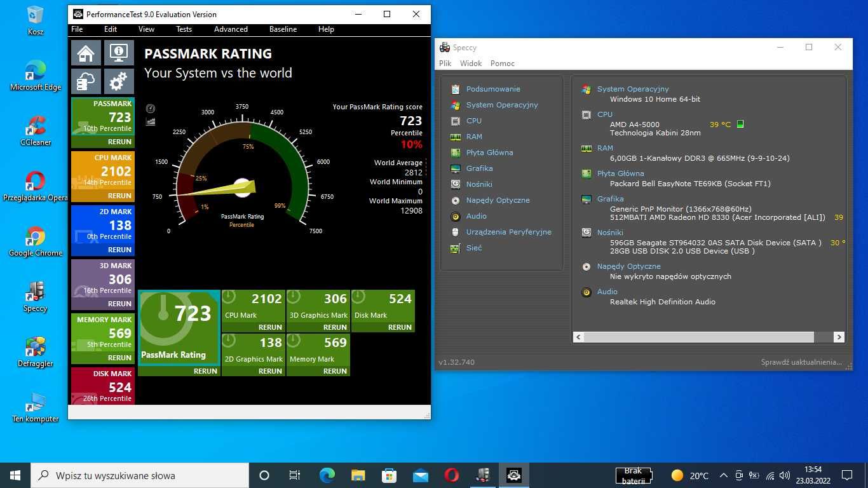
Task: Open Audio section in Speccy sidebar
Action: coord(477,216)
